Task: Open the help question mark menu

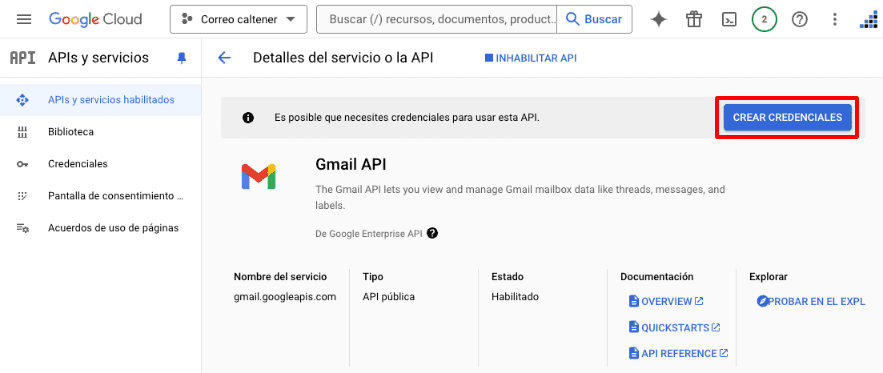Action: (799, 20)
